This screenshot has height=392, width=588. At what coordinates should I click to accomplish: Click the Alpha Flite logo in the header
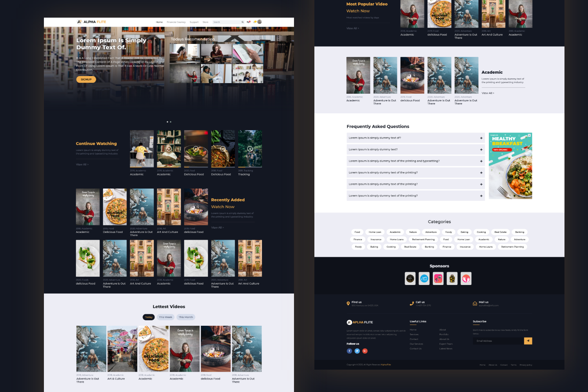[x=91, y=22]
